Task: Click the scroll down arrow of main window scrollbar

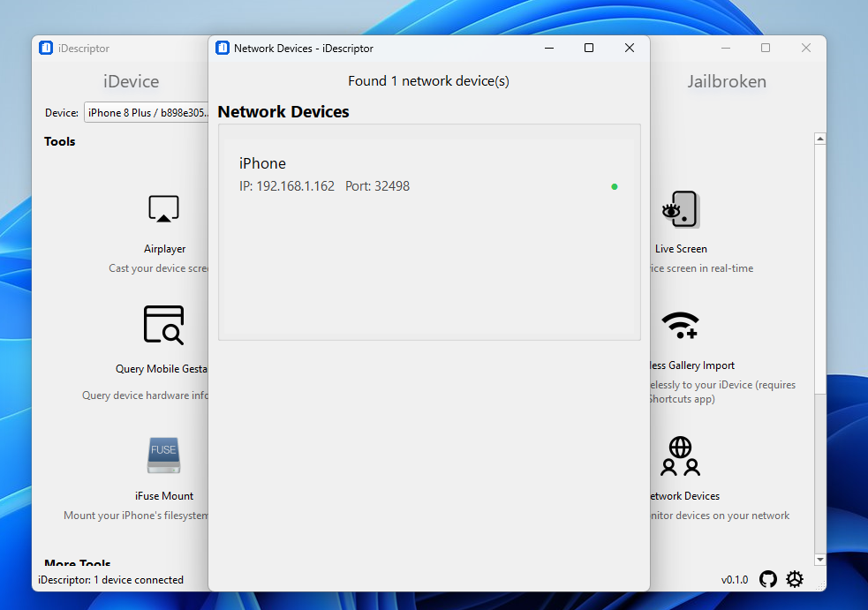Action: pos(820,560)
